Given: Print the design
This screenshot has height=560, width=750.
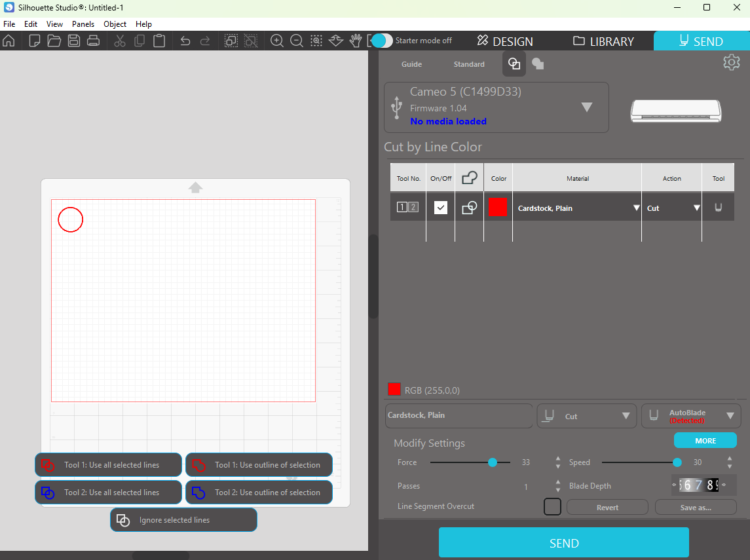Looking at the screenshot, I should [93, 41].
